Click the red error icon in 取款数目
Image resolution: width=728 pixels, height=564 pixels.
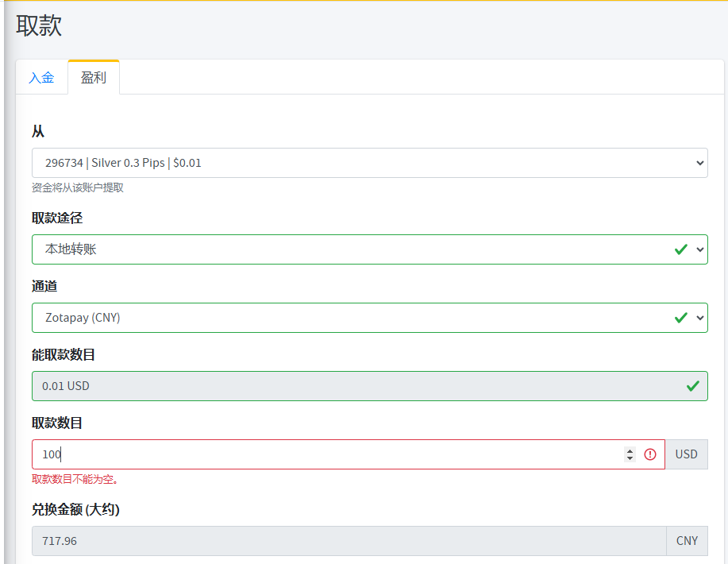click(650, 454)
